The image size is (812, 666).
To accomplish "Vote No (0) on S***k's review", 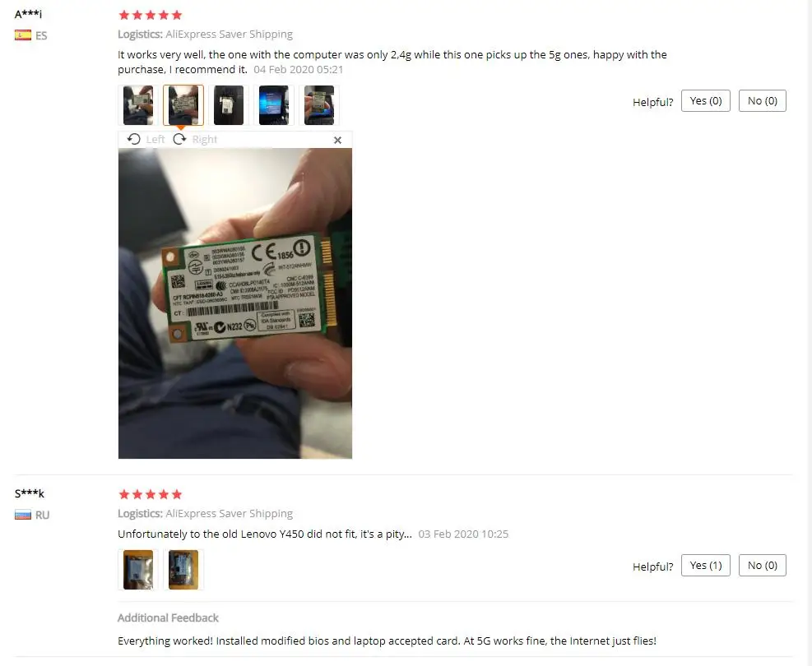I will click(763, 565).
